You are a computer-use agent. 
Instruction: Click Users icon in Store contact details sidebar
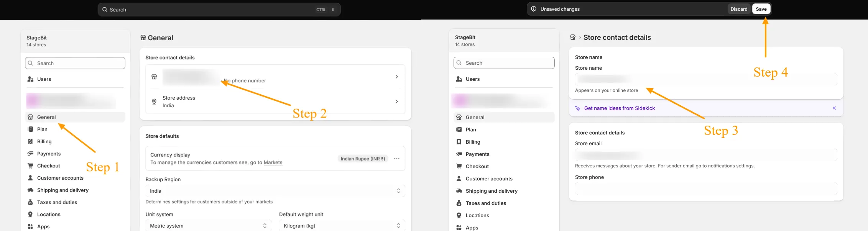click(x=459, y=79)
